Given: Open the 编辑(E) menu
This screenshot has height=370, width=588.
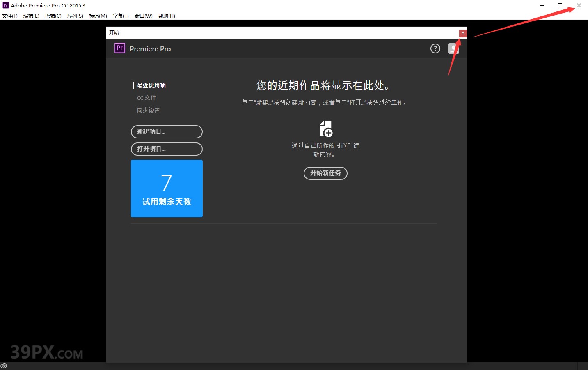Looking at the screenshot, I should click(31, 16).
